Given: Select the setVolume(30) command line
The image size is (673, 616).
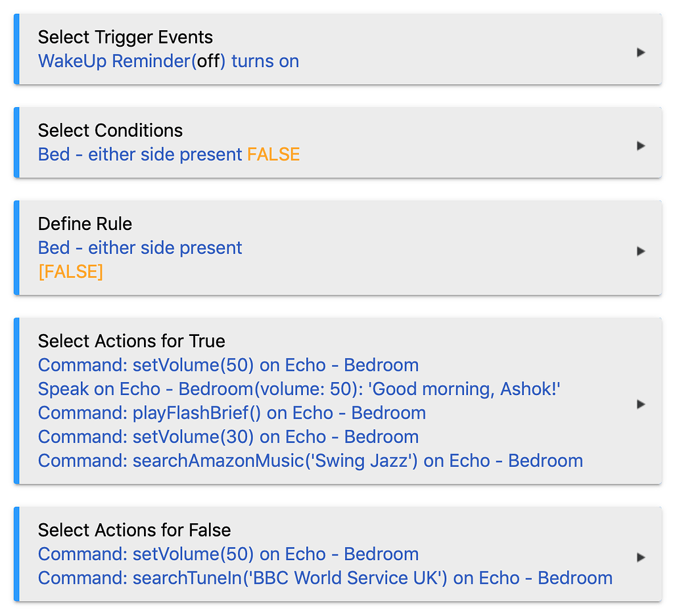Looking at the screenshot, I should click(x=228, y=437).
